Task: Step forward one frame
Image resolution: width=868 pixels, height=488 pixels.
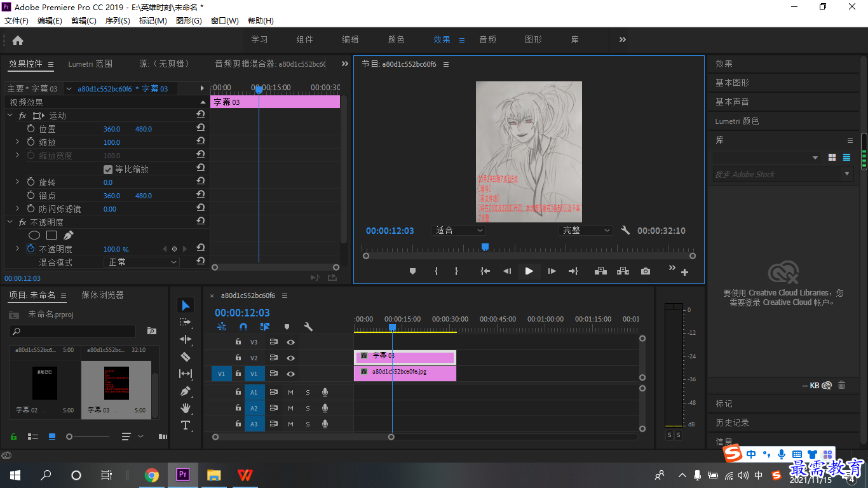Action: click(x=552, y=271)
